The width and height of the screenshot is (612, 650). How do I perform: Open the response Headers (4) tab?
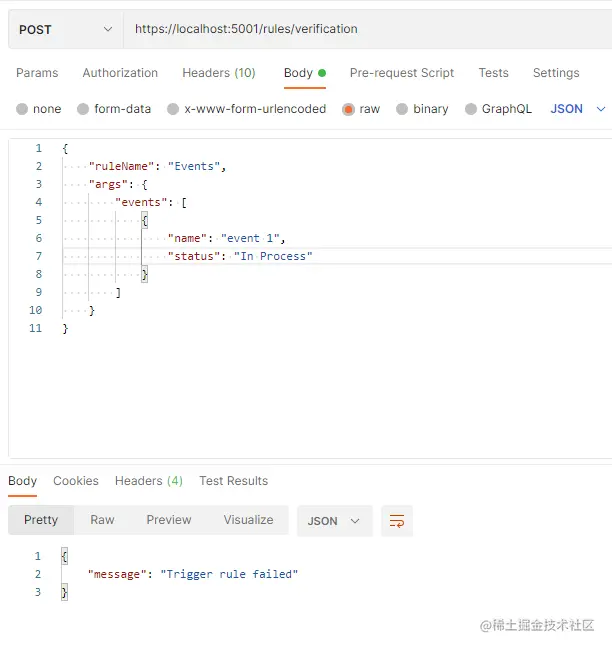149,481
